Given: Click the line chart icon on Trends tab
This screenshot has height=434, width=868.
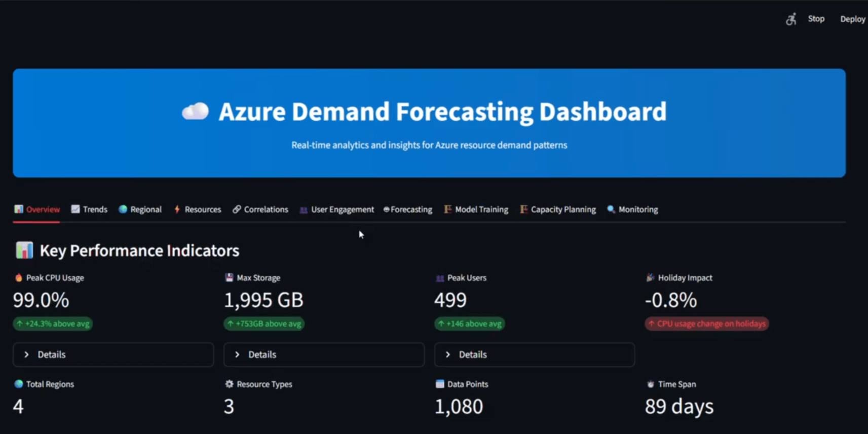Looking at the screenshot, I should click(x=75, y=209).
